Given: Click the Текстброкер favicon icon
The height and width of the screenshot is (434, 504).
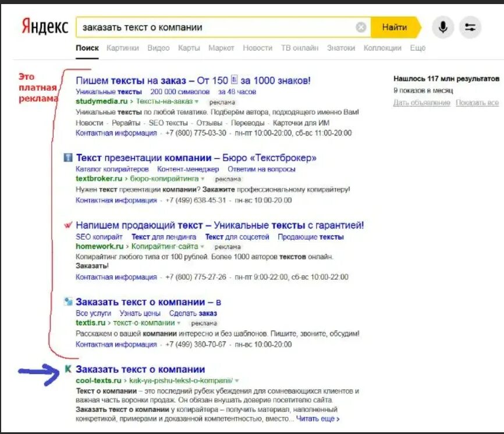Looking at the screenshot, I should click(68, 158).
